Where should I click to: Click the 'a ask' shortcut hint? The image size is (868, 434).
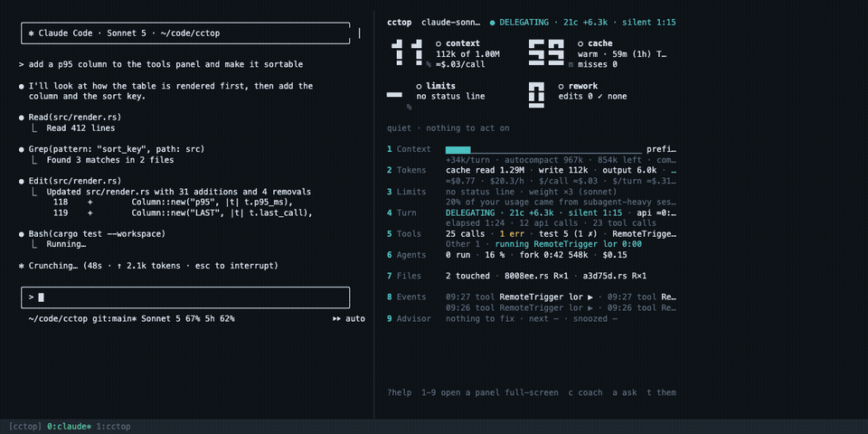click(625, 392)
